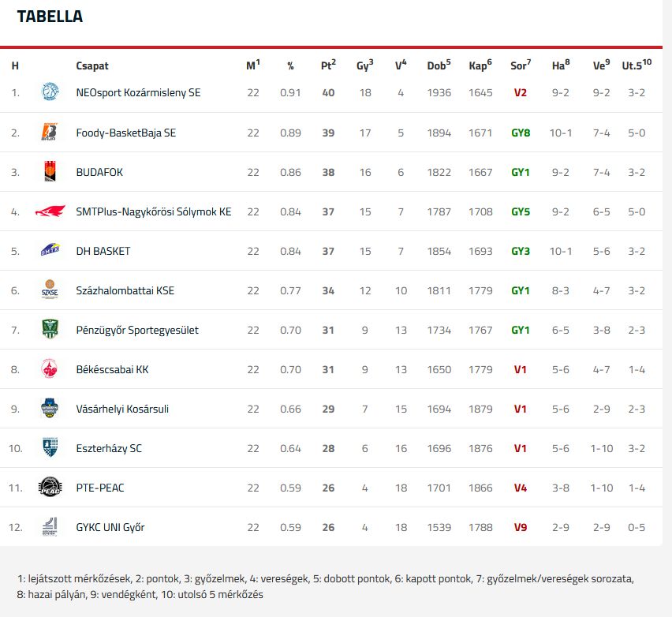This screenshot has width=672, height=617.
Task: Click the PTE-PEAC black basketball logo
Action: [x=50, y=488]
